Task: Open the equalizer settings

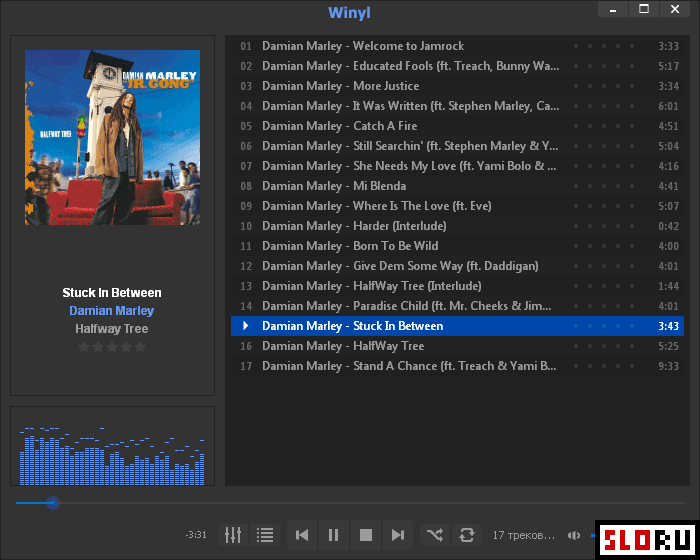Action: coord(233,535)
